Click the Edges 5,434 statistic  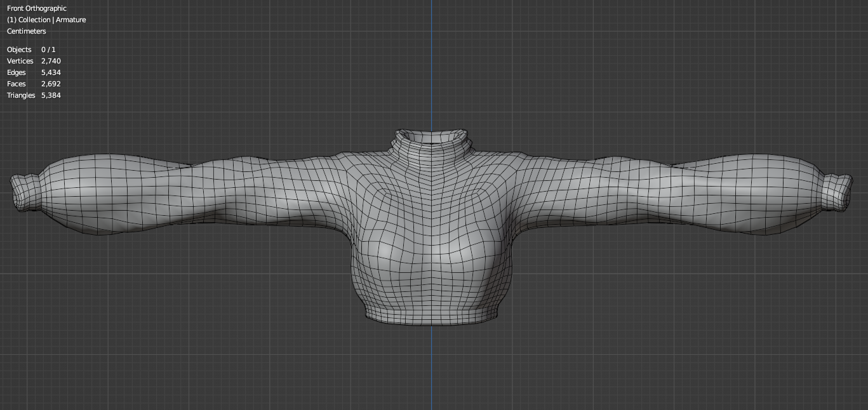click(x=34, y=72)
